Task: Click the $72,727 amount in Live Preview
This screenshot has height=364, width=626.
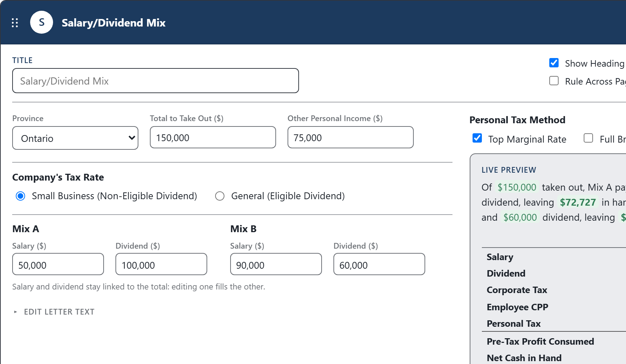Action: [x=578, y=202]
